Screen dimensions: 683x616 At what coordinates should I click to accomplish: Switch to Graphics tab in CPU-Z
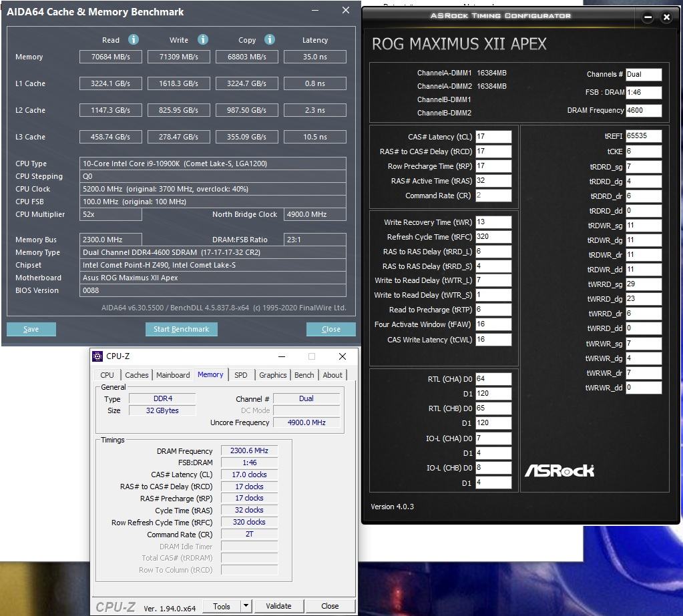[272, 375]
